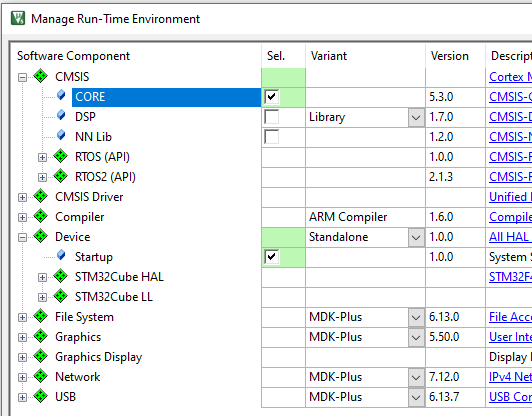This screenshot has width=532, height=416.
Task: Select the NN Lib tree item
Action: point(93,137)
